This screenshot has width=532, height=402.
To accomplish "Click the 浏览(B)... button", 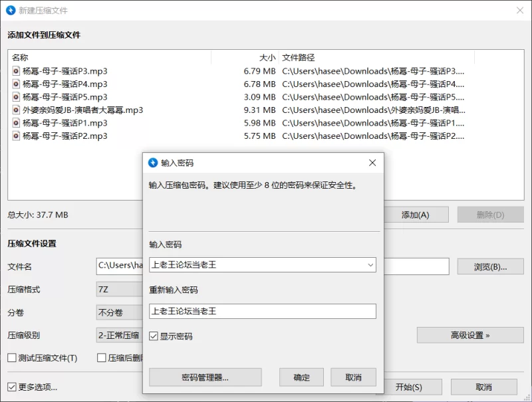I will [x=490, y=266].
